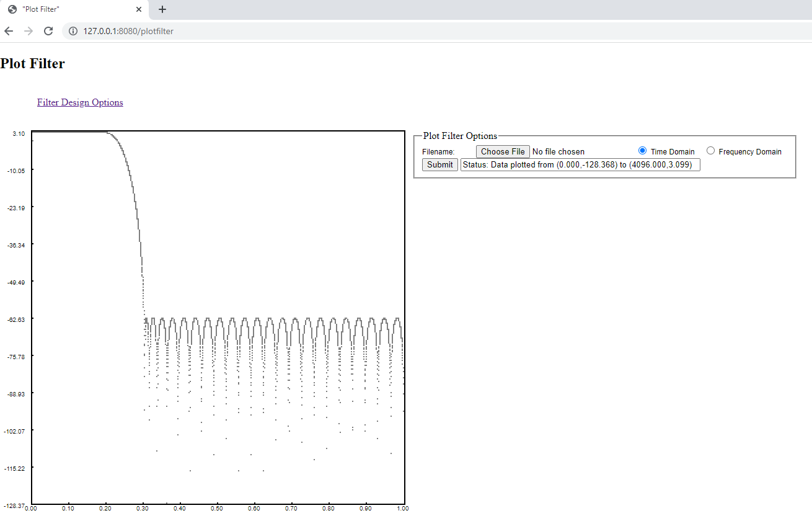Viewport: 812px width, 526px height.
Task: Click the page info icon in the address bar
Action: coord(73,30)
